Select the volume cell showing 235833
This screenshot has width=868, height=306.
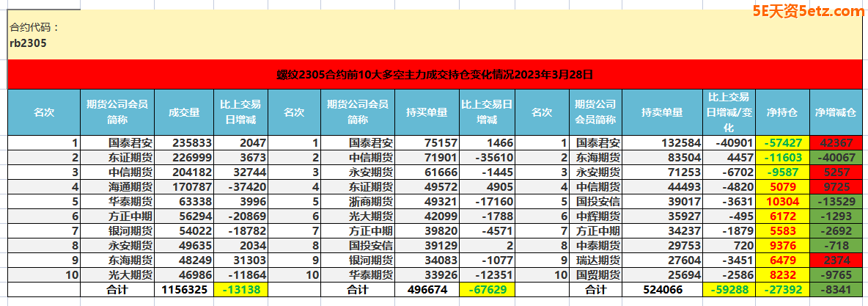coord(184,143)
